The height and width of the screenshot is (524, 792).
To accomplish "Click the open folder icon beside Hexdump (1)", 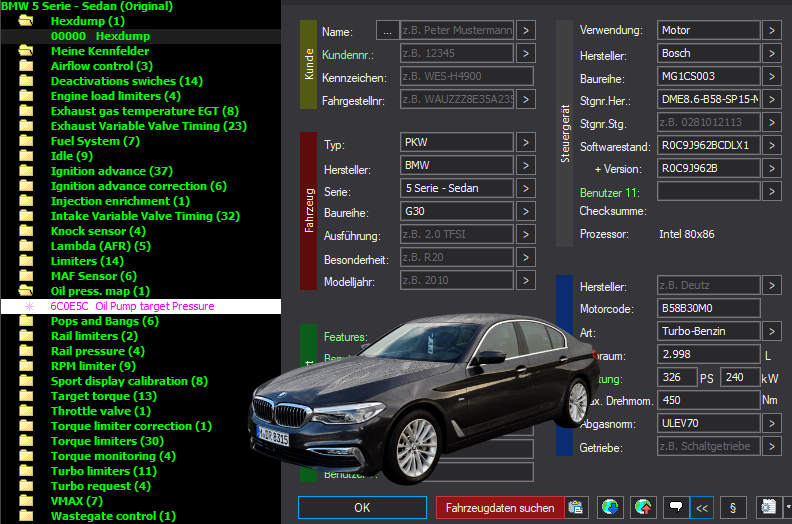I will pos(26,21).
